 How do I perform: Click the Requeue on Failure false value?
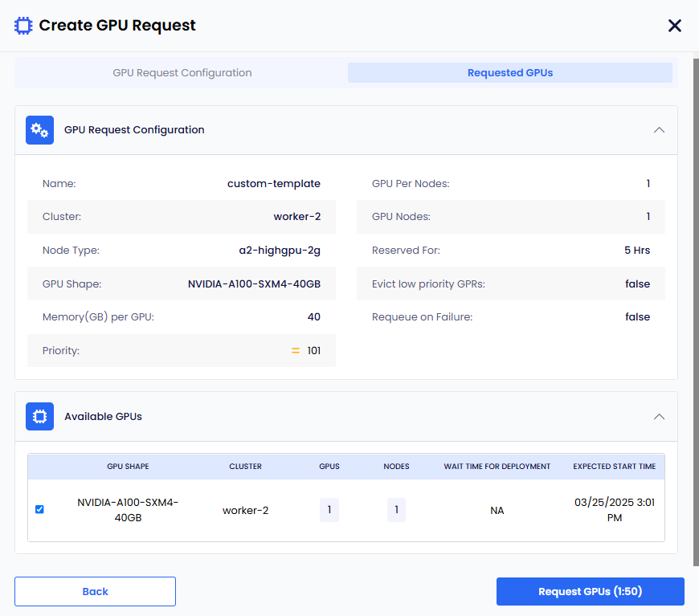[x=637, y=317]
